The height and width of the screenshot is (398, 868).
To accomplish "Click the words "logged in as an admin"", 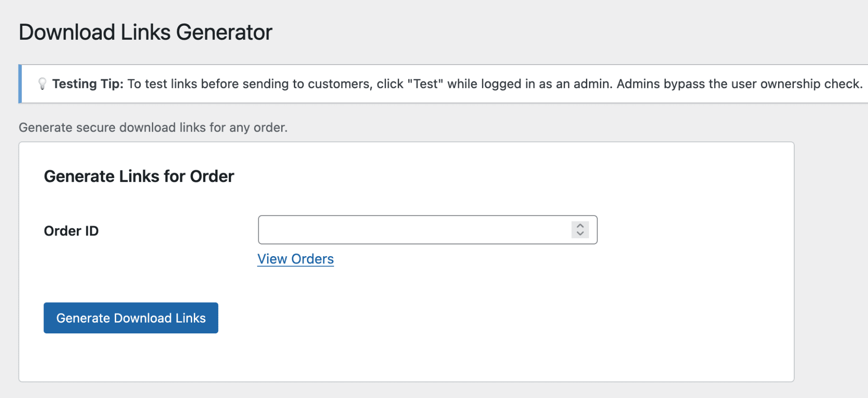I will pyautogui.click(x=547, y=84).
